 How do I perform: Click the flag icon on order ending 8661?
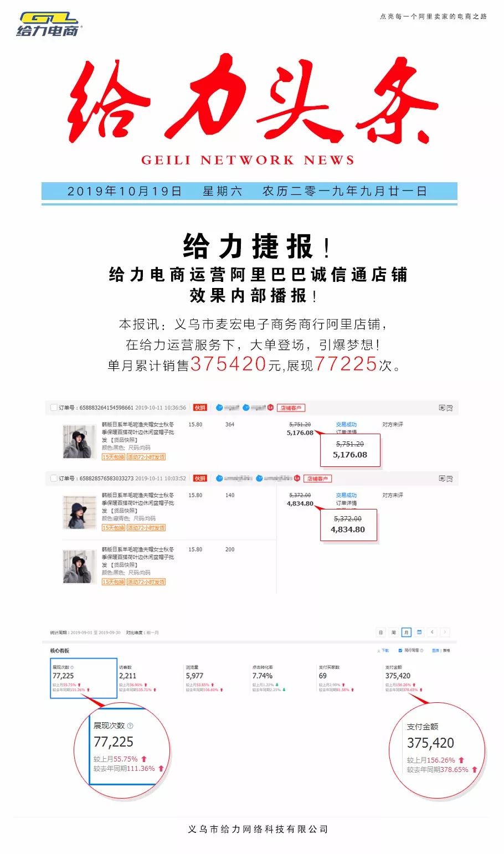pos(450,408)
